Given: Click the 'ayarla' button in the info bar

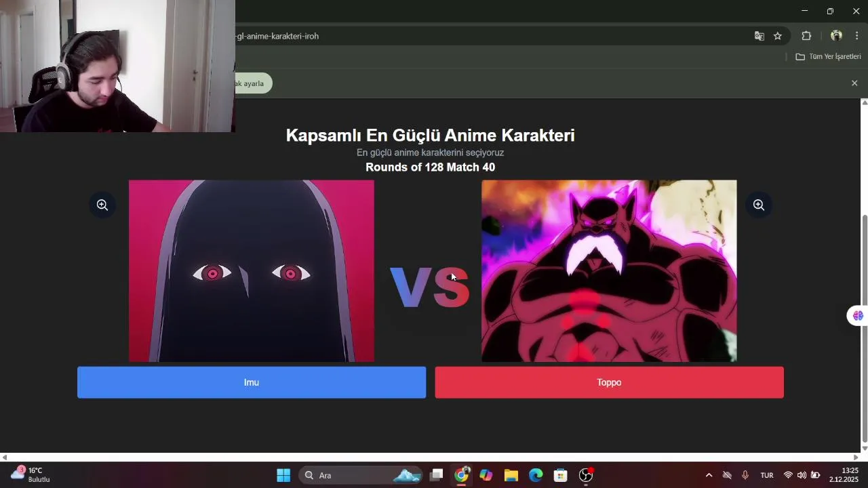Looking at the screenshot, I should (x=253, y=83).
